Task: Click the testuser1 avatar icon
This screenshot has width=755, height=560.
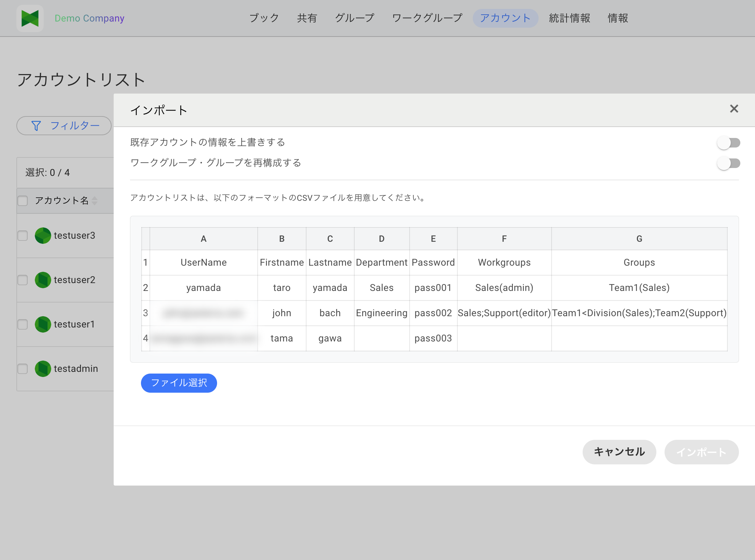Action: [43, 324]
